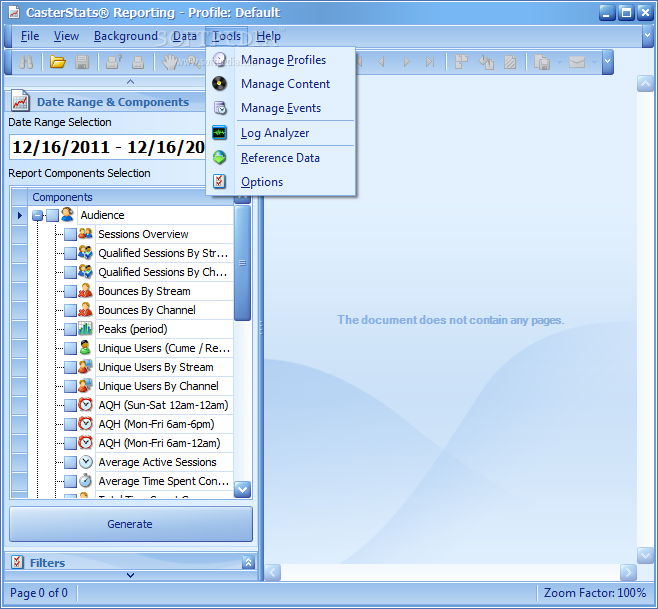Go to next page arrow
The height and width of the screenshot is (609, 658).
tap(406, 62)
